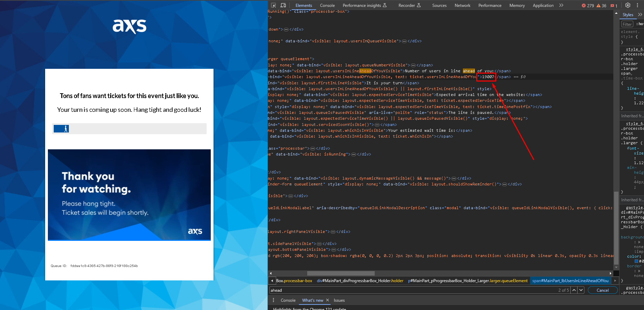The height and width of the screenshot is (310, 644).
Task: Click the 279 errors counter icon
Action: [588, 6]
